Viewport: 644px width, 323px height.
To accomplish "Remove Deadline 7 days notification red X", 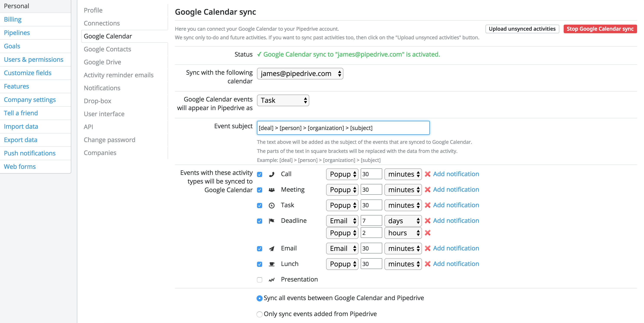I will coord(428,220).
